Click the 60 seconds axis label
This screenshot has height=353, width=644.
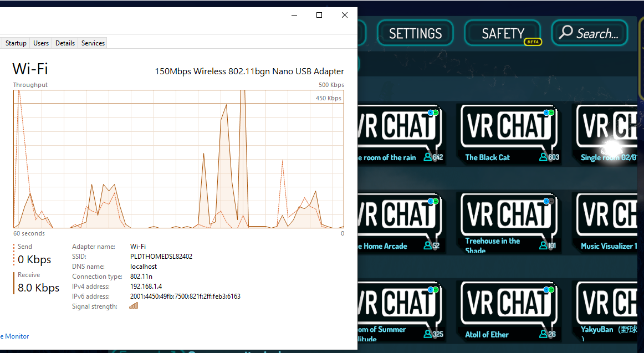[29, 233]
